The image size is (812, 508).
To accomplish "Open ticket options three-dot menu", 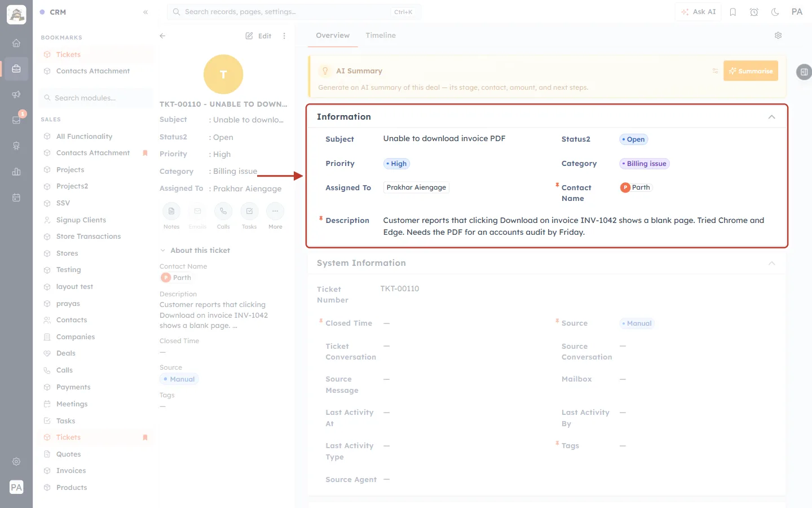I will point(284,36).
